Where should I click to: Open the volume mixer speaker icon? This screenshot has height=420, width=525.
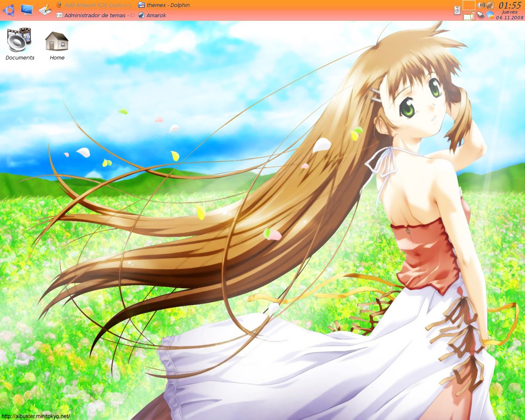pyautogui.click(x=481, y=5)
